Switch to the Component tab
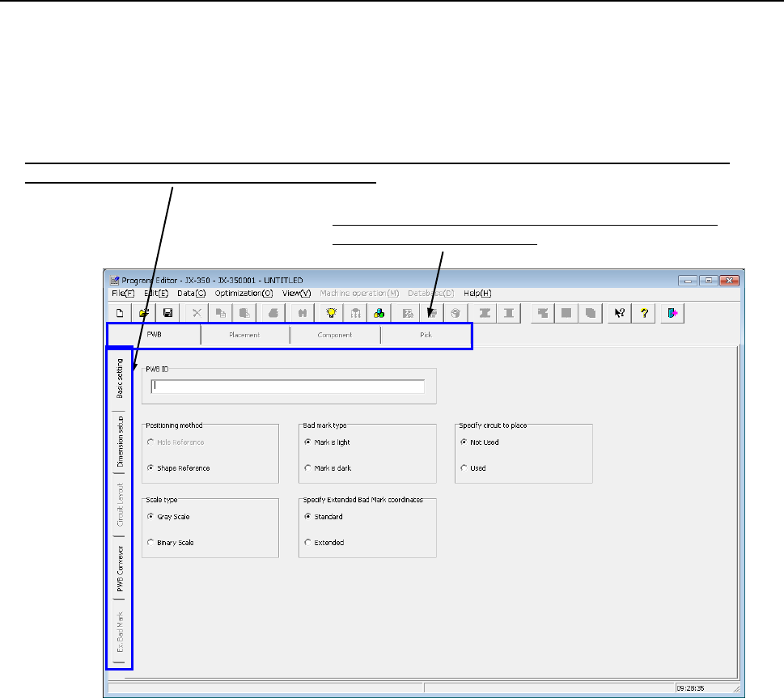Screen dimensions: 784x698 click(x=334, y=335)
